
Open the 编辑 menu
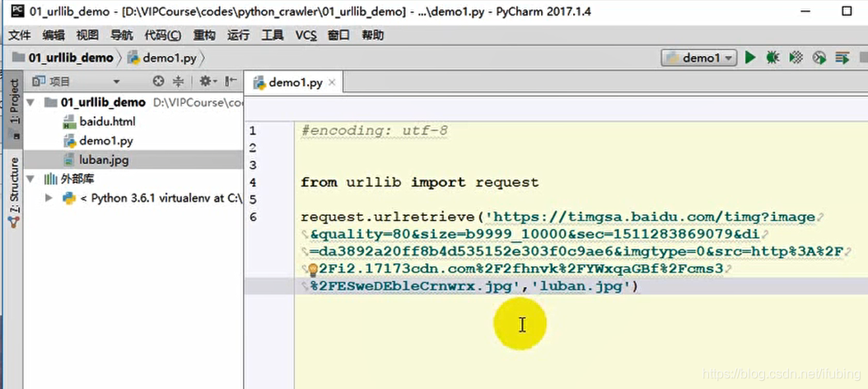pyautogui.click(x=54, y=35)
